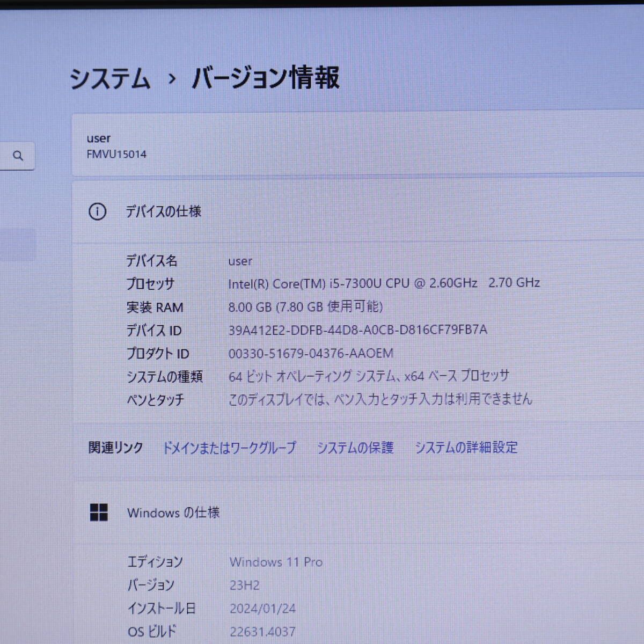Expand the Windows の仕様 section header
Viewport: 644px width, 644px height.
(358, 513)
